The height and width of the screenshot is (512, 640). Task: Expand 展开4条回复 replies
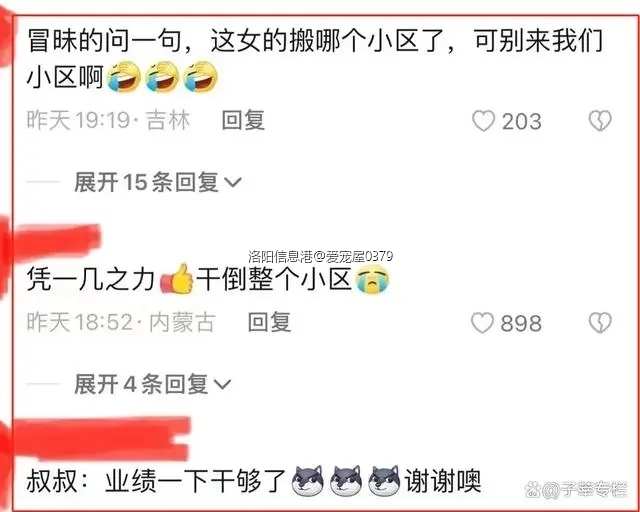(x=153, y=384)
